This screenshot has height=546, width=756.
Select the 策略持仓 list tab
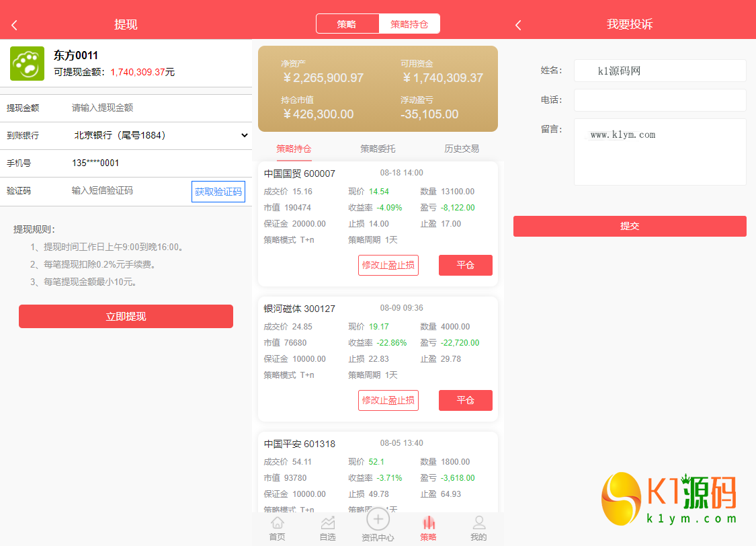(294, 149)
